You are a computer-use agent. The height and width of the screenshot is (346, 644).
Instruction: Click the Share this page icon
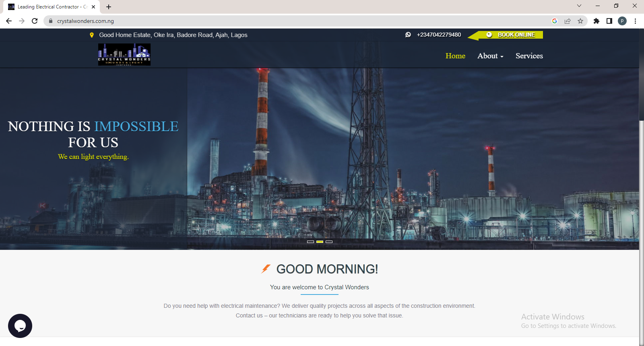[568, 21]
